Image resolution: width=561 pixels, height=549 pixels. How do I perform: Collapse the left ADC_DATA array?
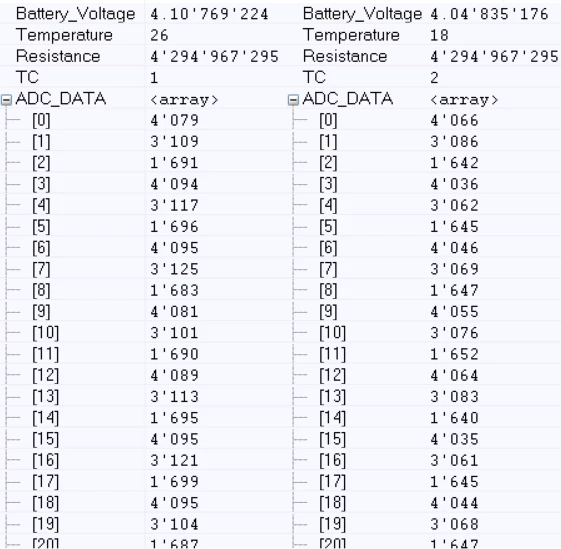[6, 100]
